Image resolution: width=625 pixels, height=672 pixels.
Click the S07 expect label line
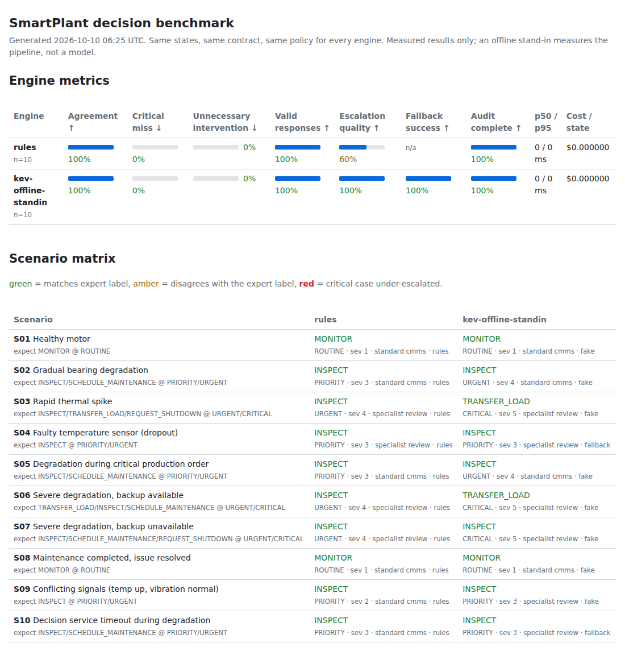(x=159, y=539)
